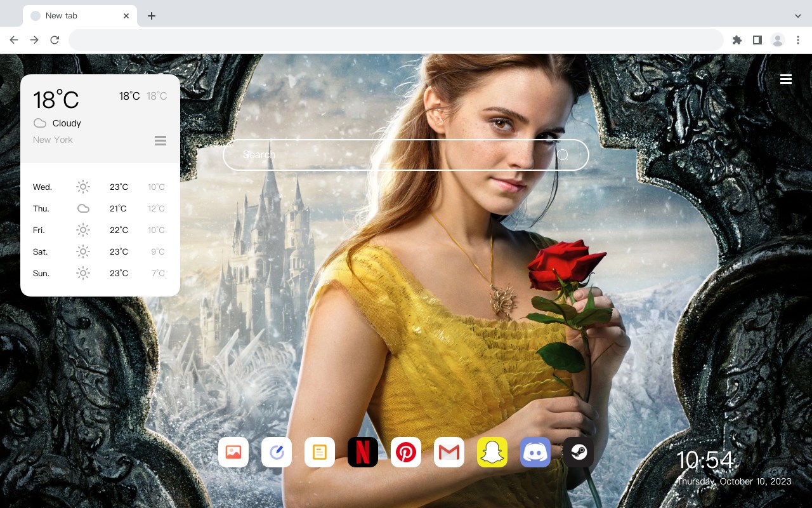Click the large 18°C current temperature
Screen dimensions: 812x508
56,100
